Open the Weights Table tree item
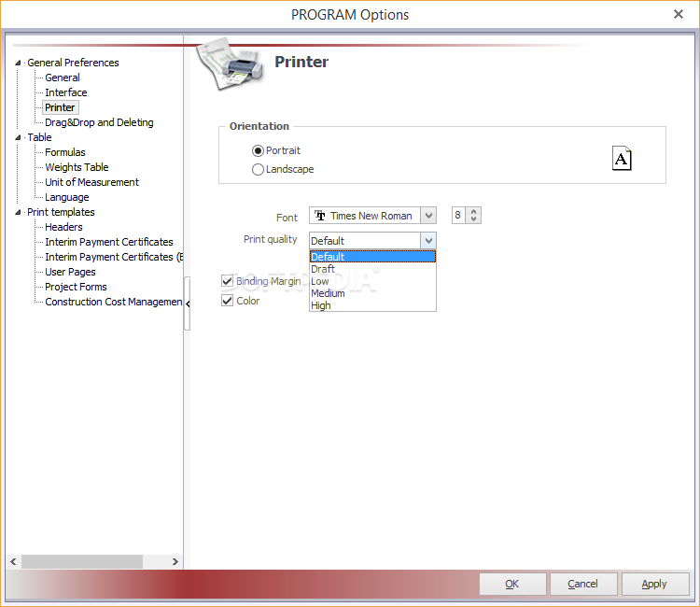The image size is (700, 607). point(77,167)
